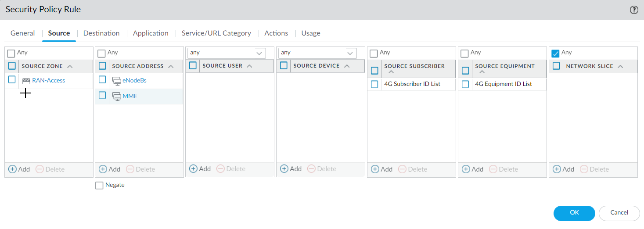Click the MME address group icon
This screenshot has width=644, height=229.
(x=117, y=96)
